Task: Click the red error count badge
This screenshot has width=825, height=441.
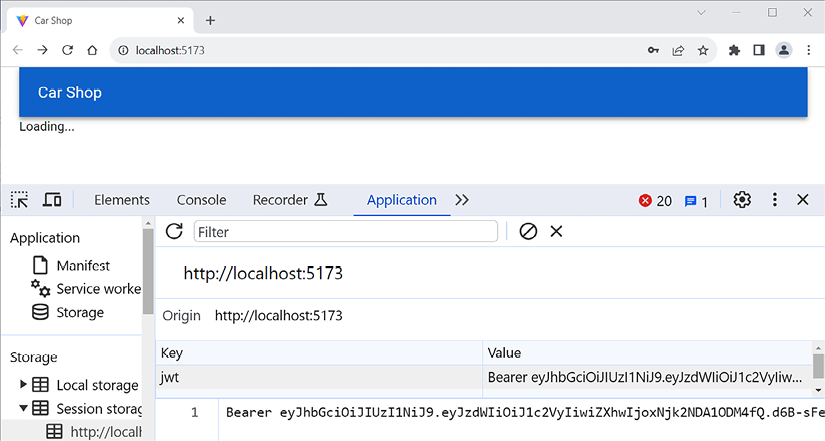Action: [x=655, y=201]
